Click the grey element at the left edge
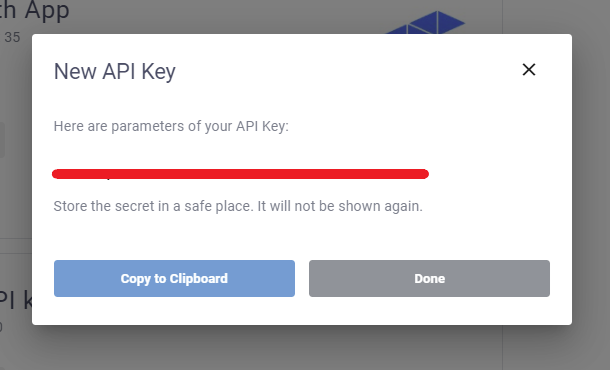This screenshot has width=610, height=370. tap(2, 140)
